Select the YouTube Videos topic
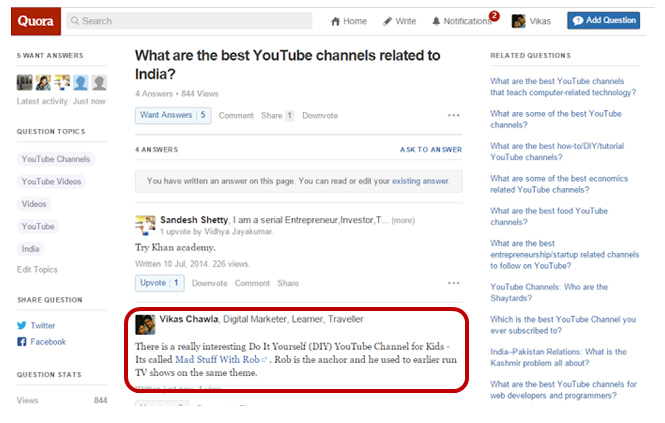 coord(51,182)
